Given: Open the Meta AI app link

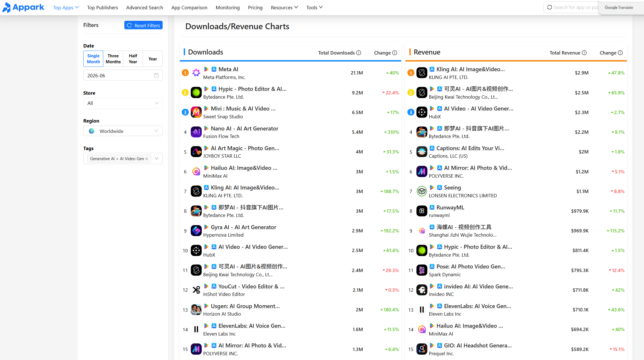Looking at the screenshot, I should point(228,69).
